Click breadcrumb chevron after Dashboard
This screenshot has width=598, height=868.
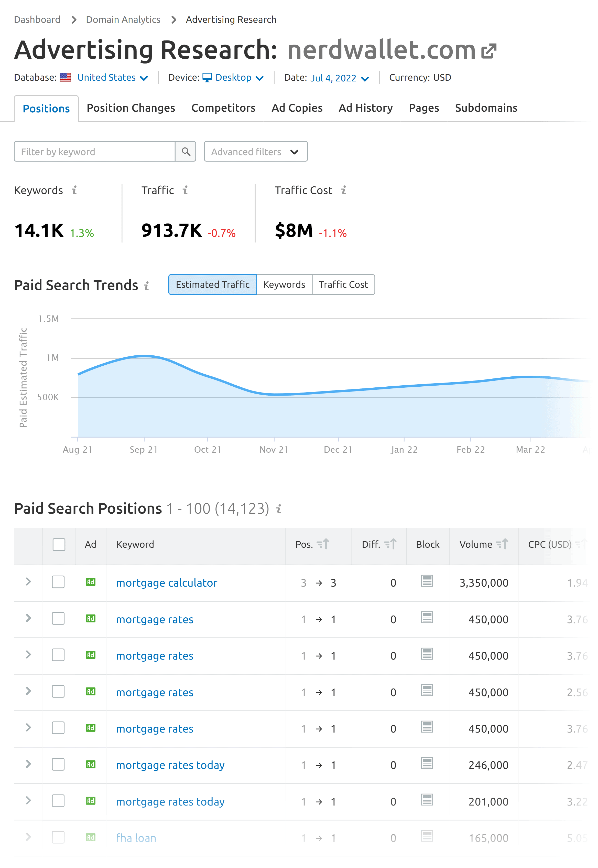coord(74,19)
